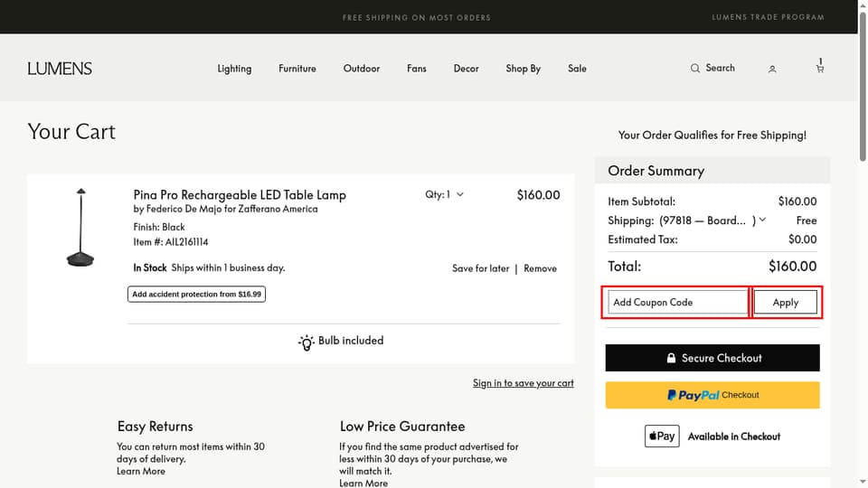Apply the coupon code
Viewport: 868px width, 488px height.
click(x=785, y=302)
